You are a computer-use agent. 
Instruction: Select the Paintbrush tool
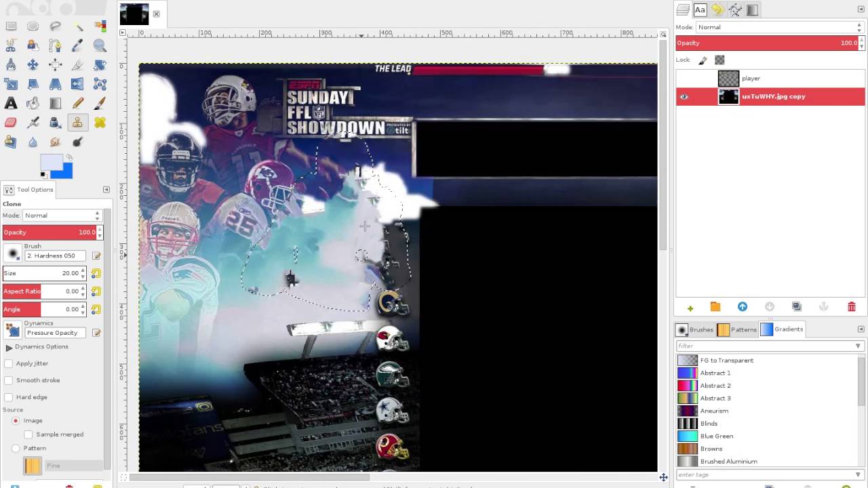(x=100, y=104)
